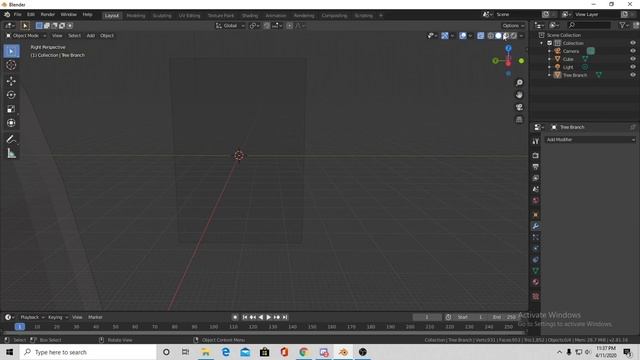Image resolution: width=640 pixels, height=360 pixels.
Task: Open the Global orientation dropdown
Action: pyautogui.click(x=230, y=26)
